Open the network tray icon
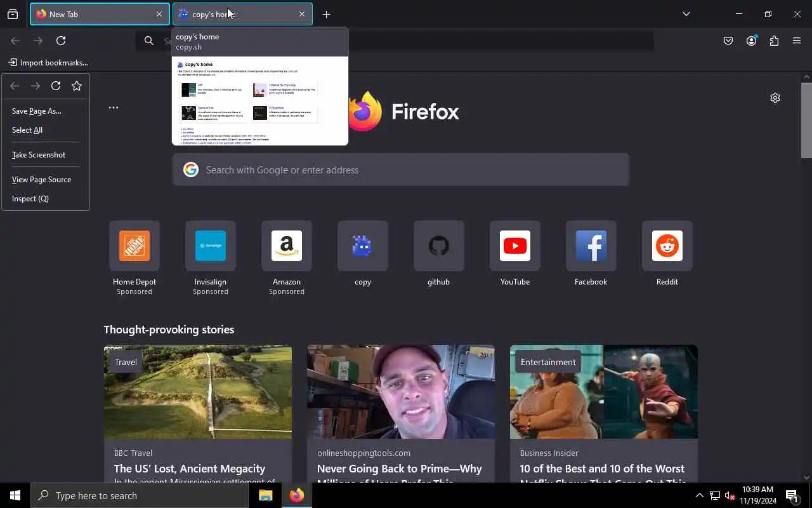The image size is (812, 508). point(715,495)
